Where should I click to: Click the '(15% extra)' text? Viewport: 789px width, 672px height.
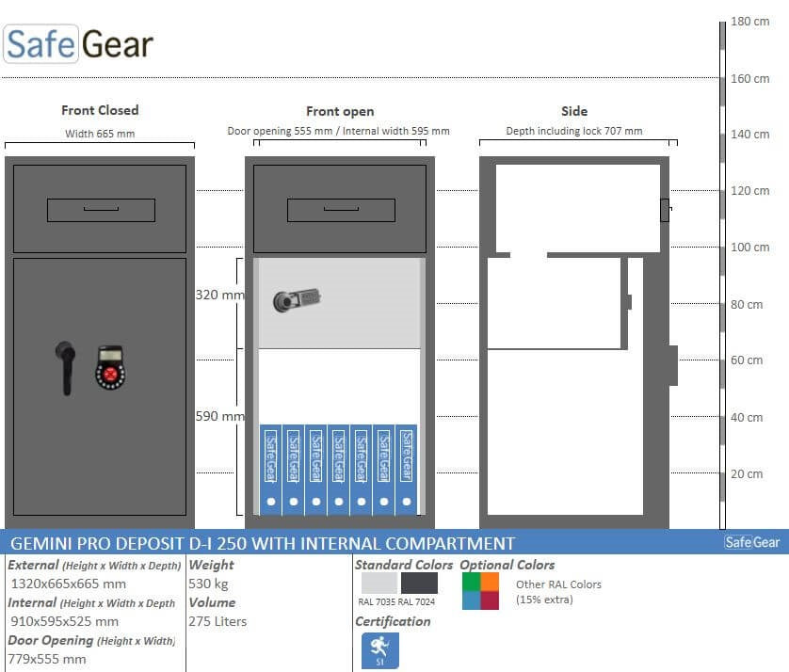(544, 600)
